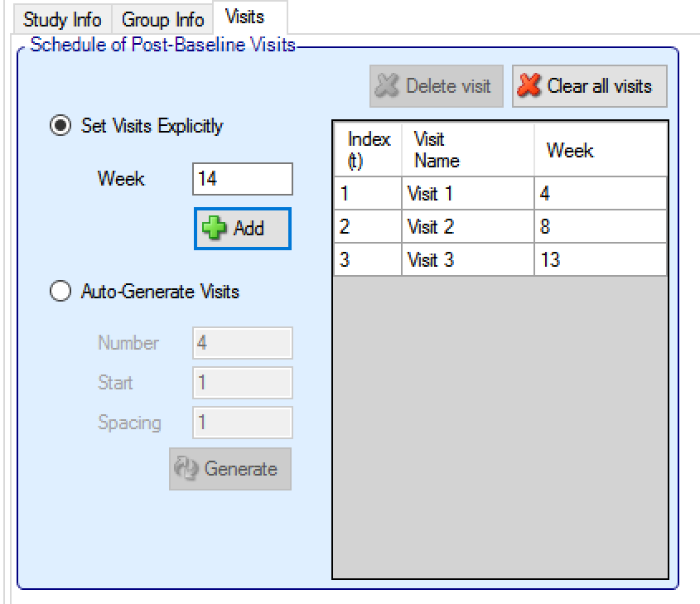
Task: Click the Visit Name column header
Action: 467,150
